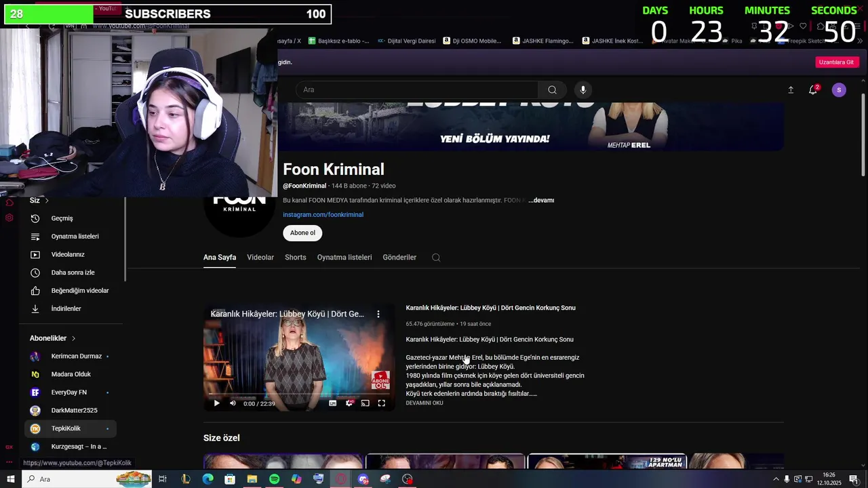Image resolution: width=868 pixels, height=488 pixels.
Task: Open Dji OSMO Mobile bookmark
Action: (473, 41)
